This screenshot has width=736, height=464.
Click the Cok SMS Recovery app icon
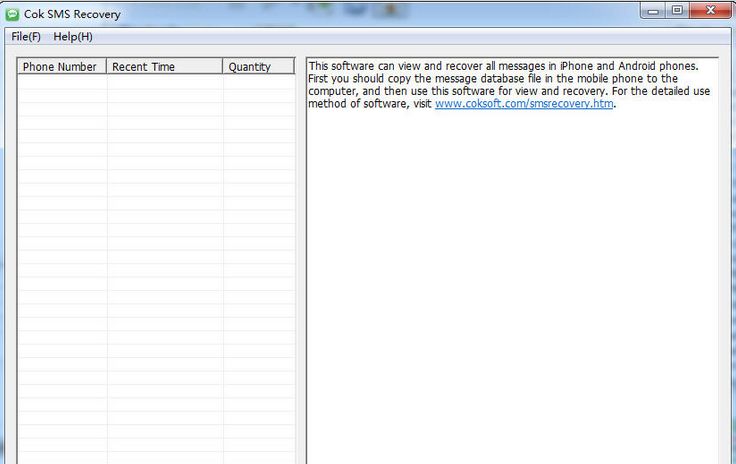coord(12,14)
